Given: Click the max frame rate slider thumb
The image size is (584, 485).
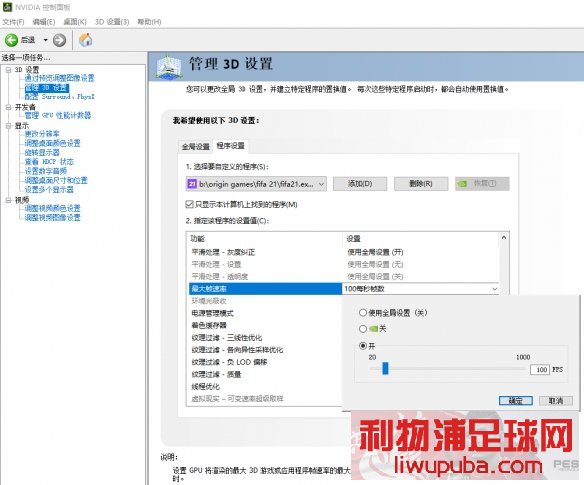Looking at the screenshot, I should (385, 368).
